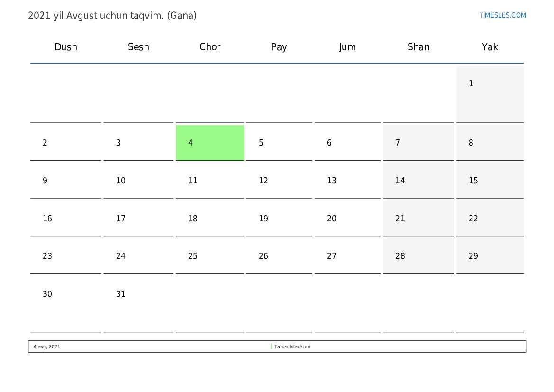Select day 13 under Jum
The height and width of the screenshot is (392, 554).
[347, 181]
